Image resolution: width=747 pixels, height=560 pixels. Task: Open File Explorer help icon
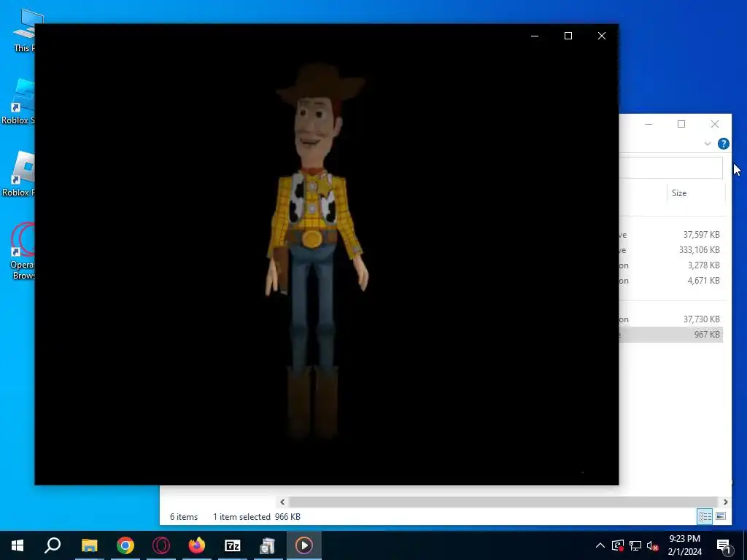(723, 144)
